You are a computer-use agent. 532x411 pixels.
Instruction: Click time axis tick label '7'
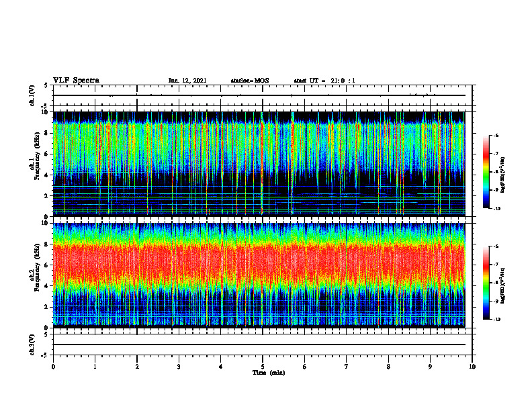(347, 367)
